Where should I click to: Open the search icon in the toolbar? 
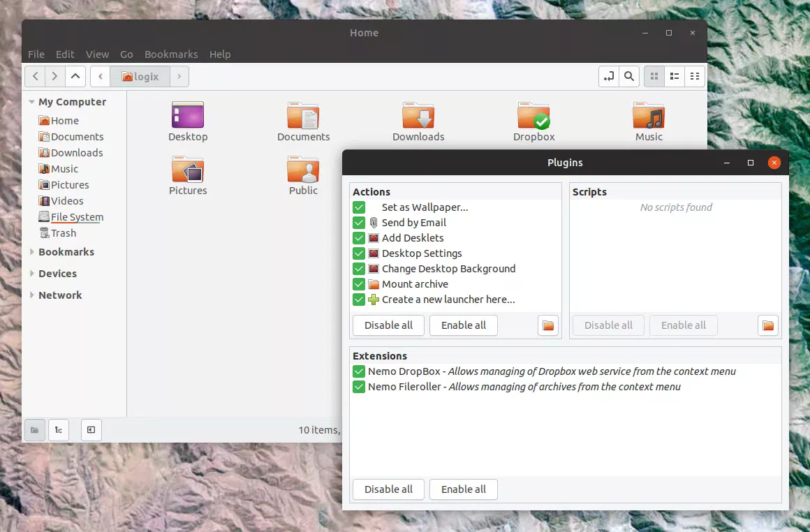point(628,76)
